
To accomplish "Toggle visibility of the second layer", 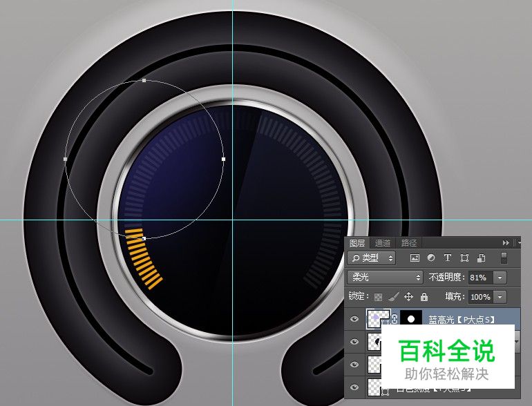I will click(x=354, y=342).
